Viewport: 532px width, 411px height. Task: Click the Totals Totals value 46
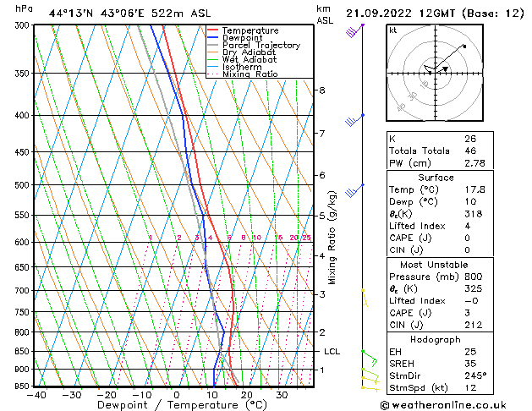pyautogui.click(x=470, y=151)
